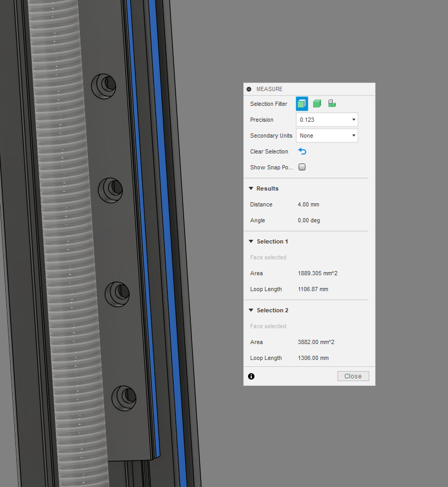
Task: Click the Angle value 0.00 deg
Action: click(309, 220)
